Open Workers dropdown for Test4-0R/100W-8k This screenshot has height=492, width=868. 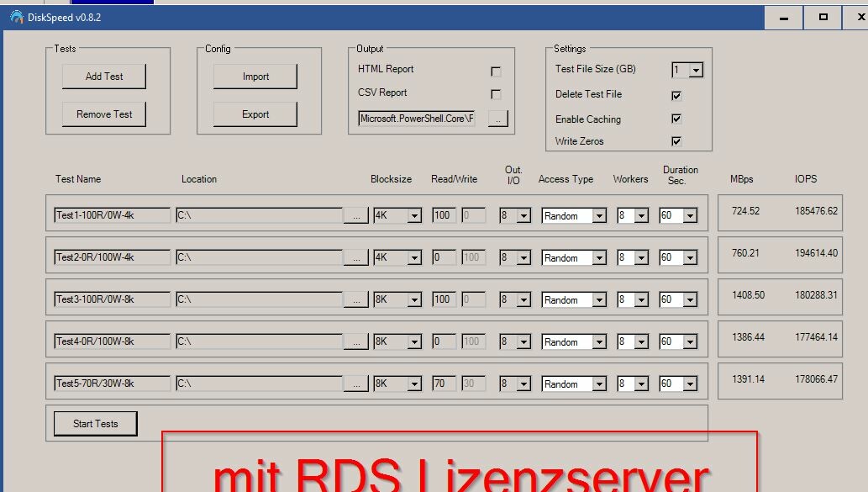click(641, 341)
